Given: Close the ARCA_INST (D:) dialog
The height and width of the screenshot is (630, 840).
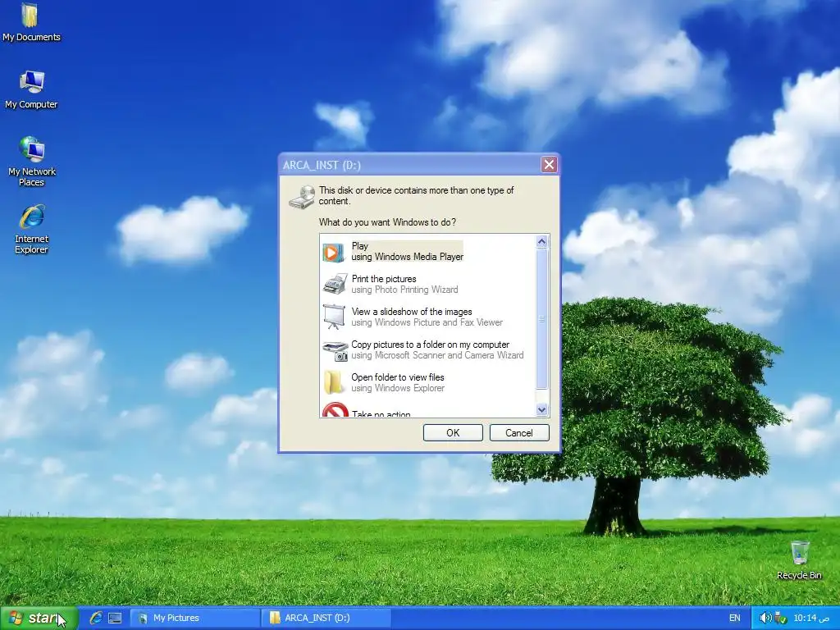Looking at the screenshot, I should coord(549,165).
